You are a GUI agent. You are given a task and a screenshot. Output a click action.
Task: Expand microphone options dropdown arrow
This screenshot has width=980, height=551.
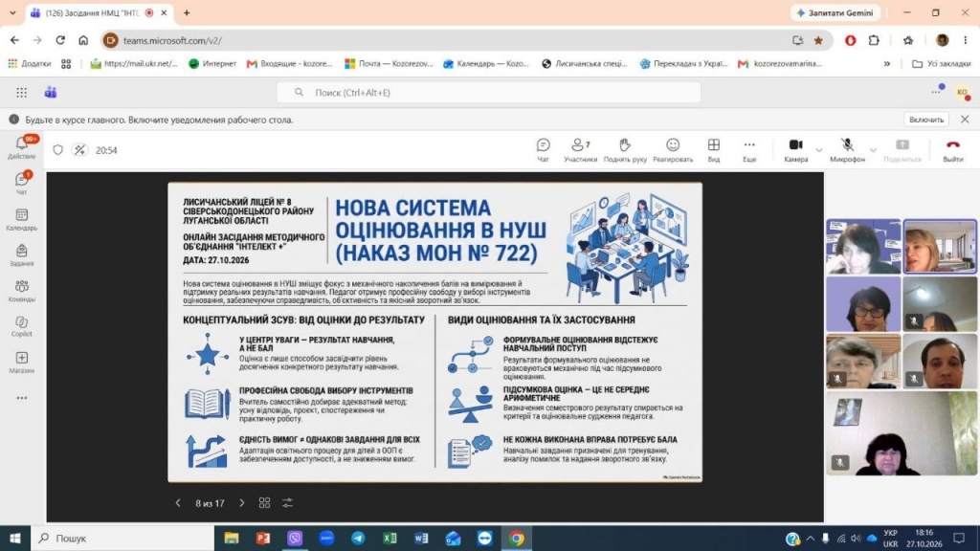[x=873, y=150]
